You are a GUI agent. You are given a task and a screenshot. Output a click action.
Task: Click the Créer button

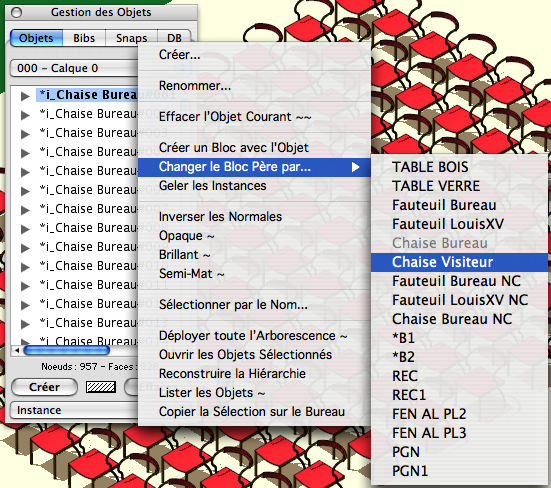click(x=44, y=387)
